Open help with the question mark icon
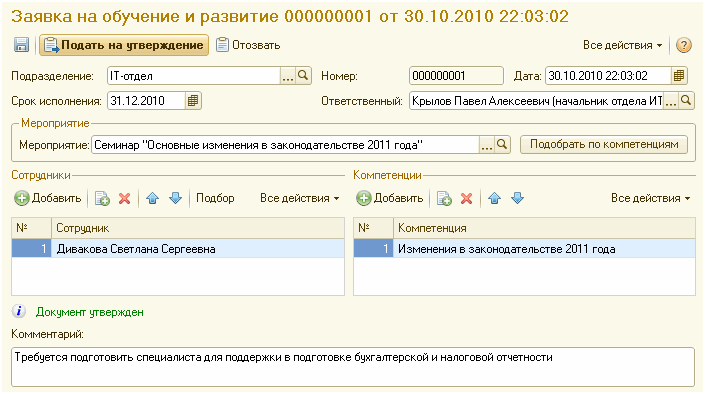 pyautogui.click(x=683, y=45)
